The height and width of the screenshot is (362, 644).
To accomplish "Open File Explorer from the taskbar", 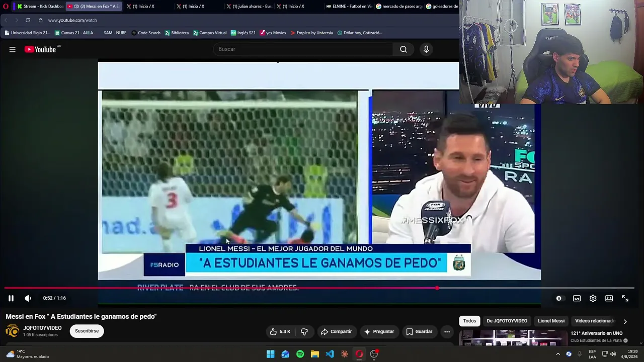I will tap(315, 354).
